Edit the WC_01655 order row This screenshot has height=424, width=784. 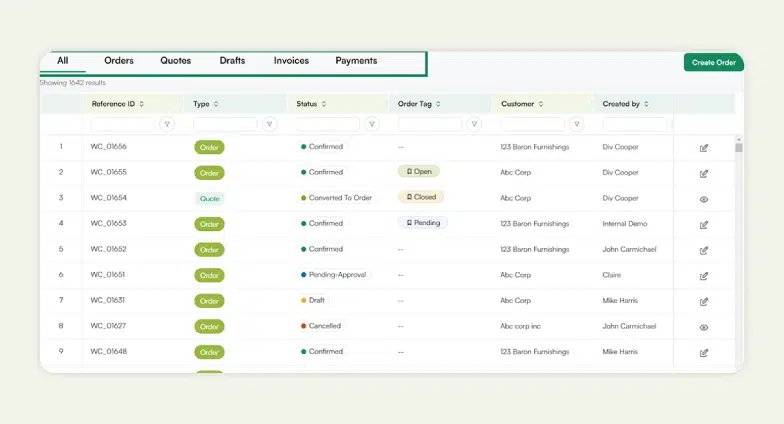click(704, 173)
